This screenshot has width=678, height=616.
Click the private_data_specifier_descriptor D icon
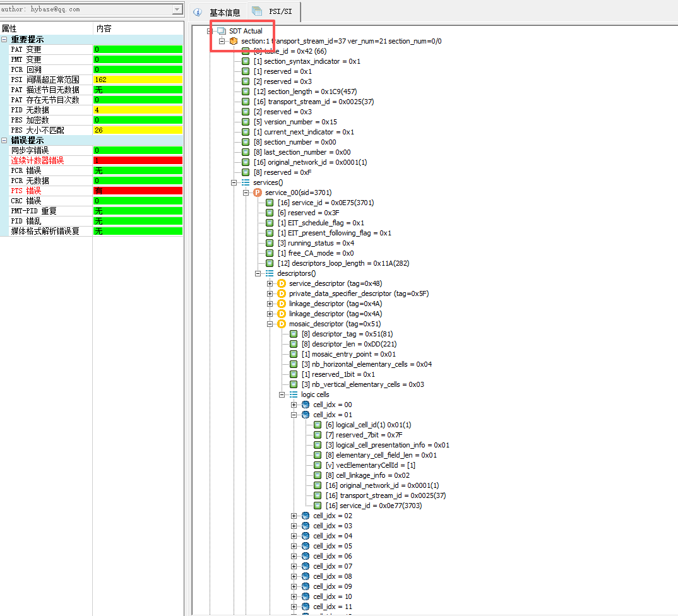(x=282, y=293)
